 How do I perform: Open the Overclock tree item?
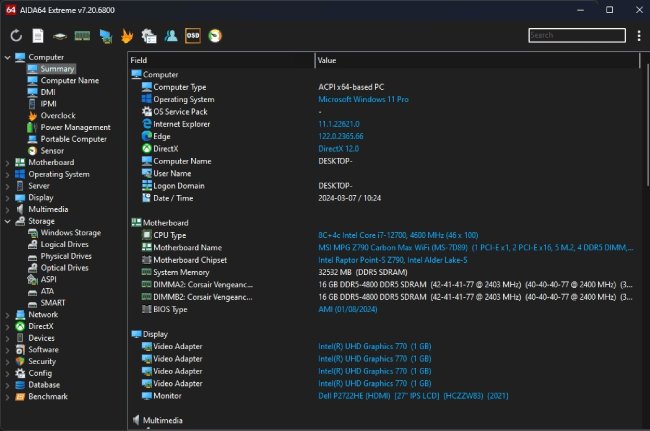pyautogui.click(x=58, y=116)
